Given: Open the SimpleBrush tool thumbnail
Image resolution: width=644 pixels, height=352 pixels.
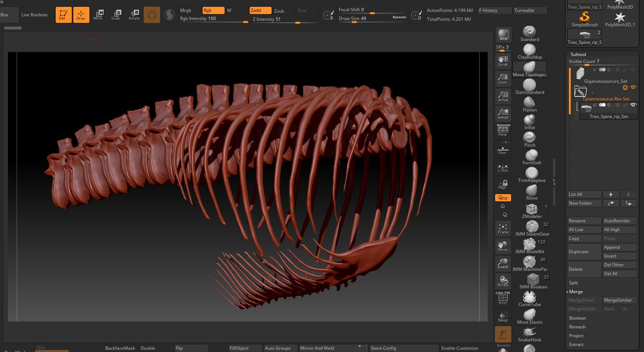Looking at the screenshot, I should pyautogui.click(x=585, y=19).
